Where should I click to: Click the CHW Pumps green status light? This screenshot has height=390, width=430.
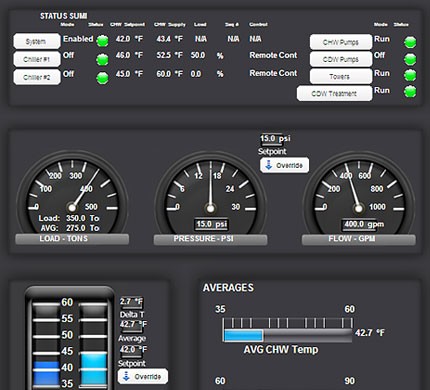click(x=410, y=42)
